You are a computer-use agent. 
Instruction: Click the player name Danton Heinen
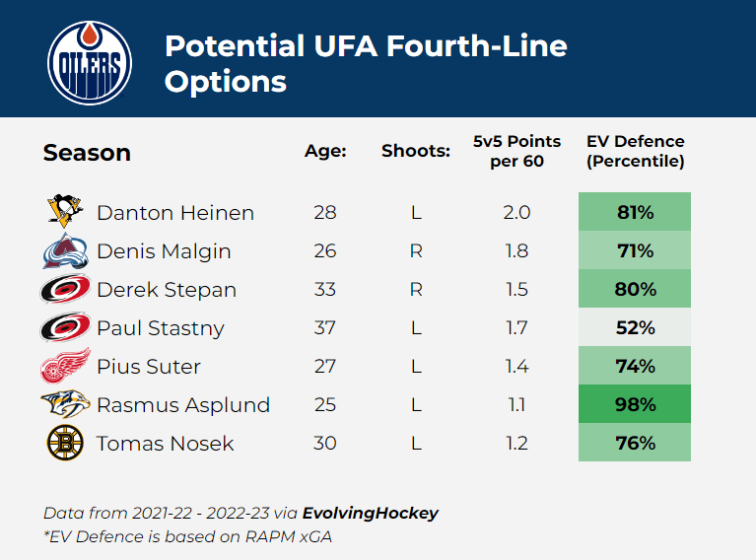pos(175,213)
